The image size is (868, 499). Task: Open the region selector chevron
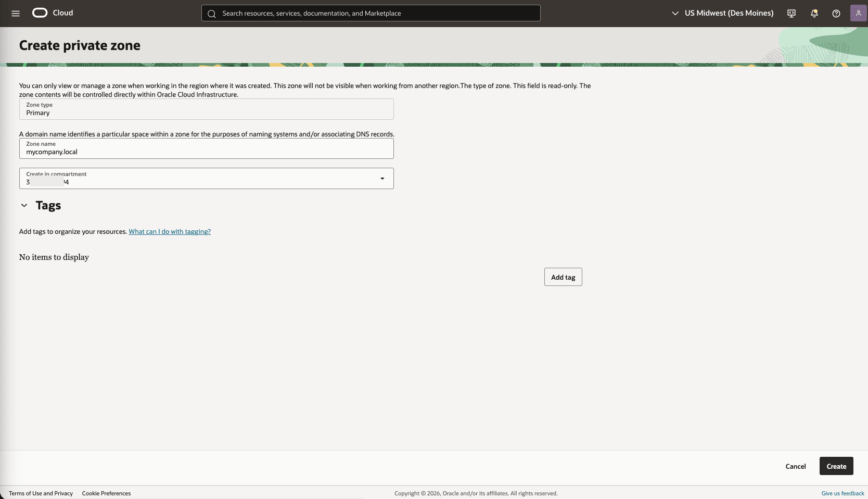point(675,13)
